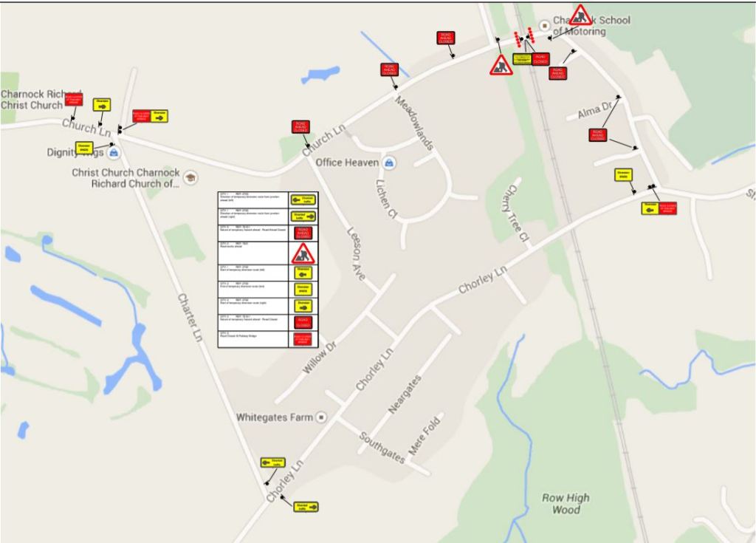Click the Southgates street label

pyautogui.click(x=382, y=448)
